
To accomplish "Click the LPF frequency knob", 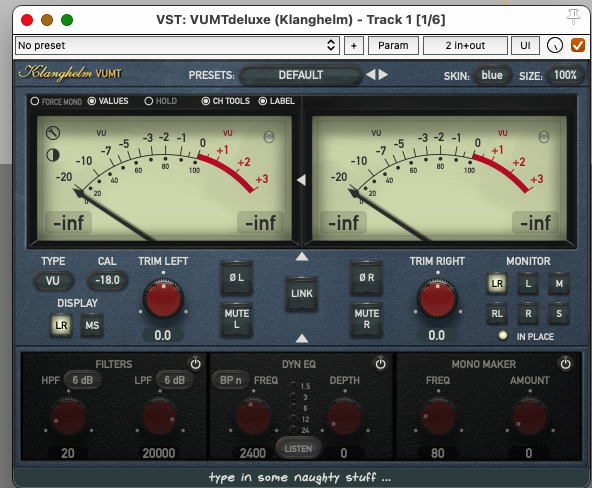I will pyautogui.click(x=159, y=417).
